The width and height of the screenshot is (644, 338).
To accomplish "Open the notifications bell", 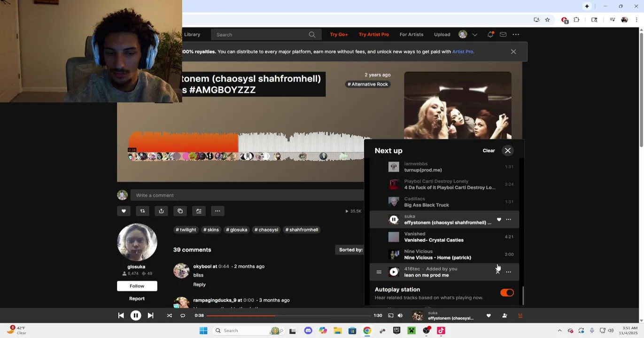I will 490,34.
